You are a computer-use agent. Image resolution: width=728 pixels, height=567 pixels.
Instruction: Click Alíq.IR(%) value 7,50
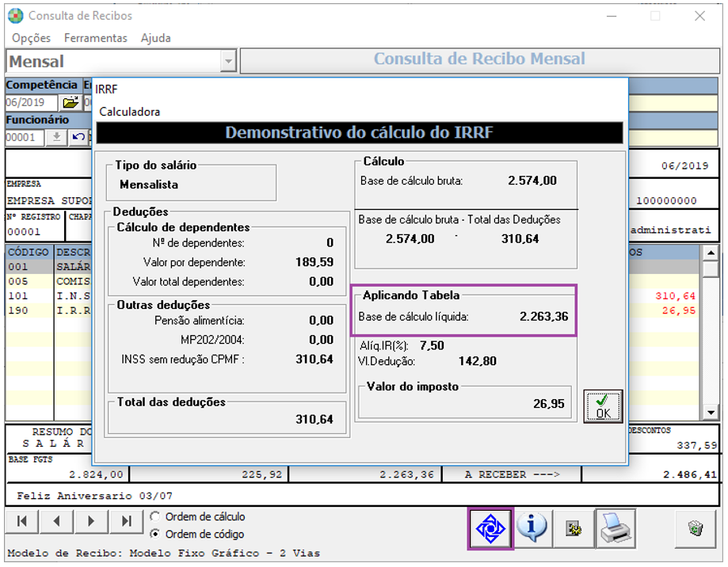432,346
